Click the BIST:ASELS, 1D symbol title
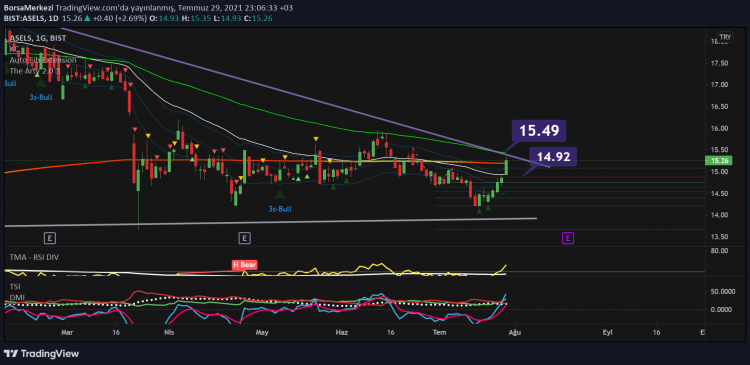This screenshot has height=365, width=750. coord(31,18)
